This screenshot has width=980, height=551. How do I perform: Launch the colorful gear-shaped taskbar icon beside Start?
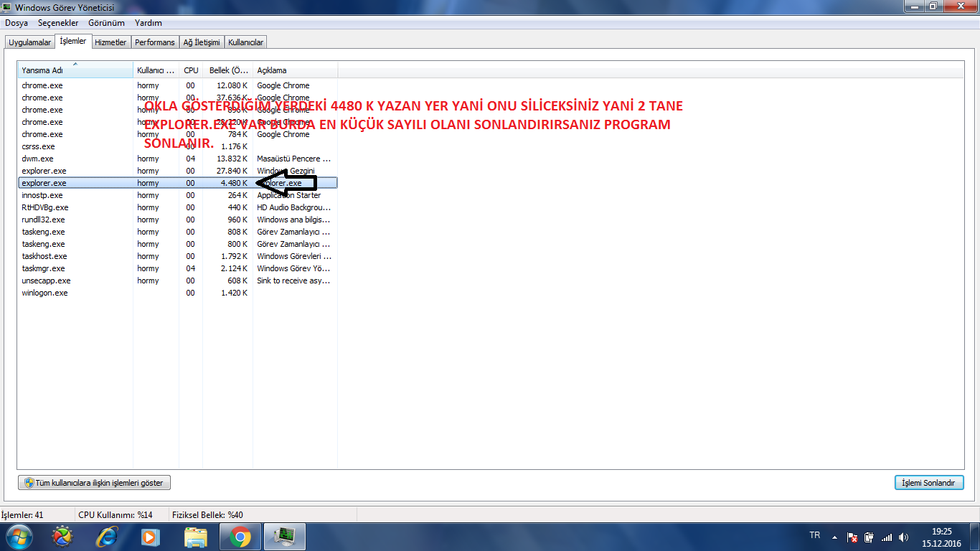click(x=63, y=537)
